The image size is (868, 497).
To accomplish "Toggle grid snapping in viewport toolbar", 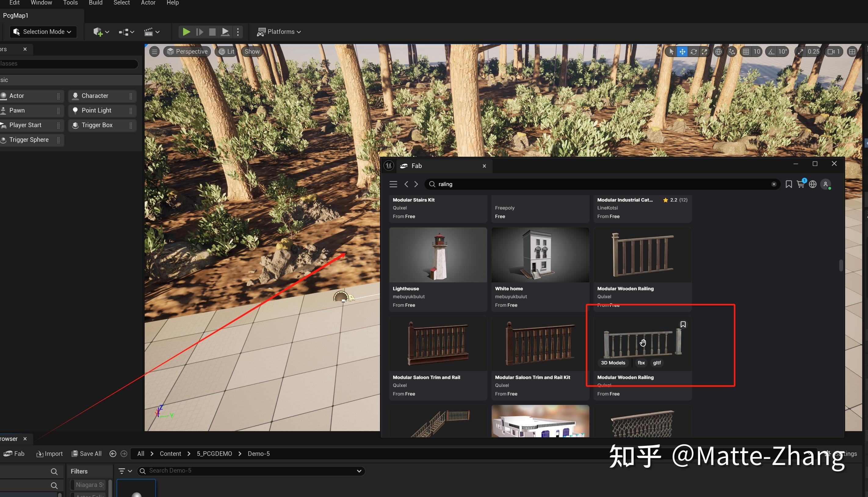I will (x=746, y=52).
